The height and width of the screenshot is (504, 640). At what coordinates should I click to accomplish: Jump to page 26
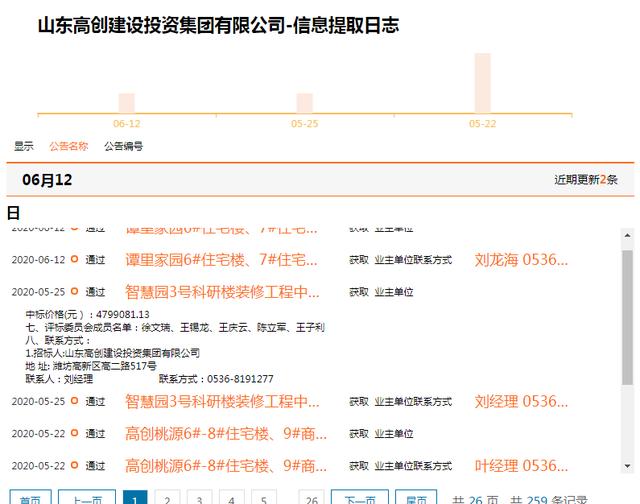pyautogui.click(x=312, y=498)
